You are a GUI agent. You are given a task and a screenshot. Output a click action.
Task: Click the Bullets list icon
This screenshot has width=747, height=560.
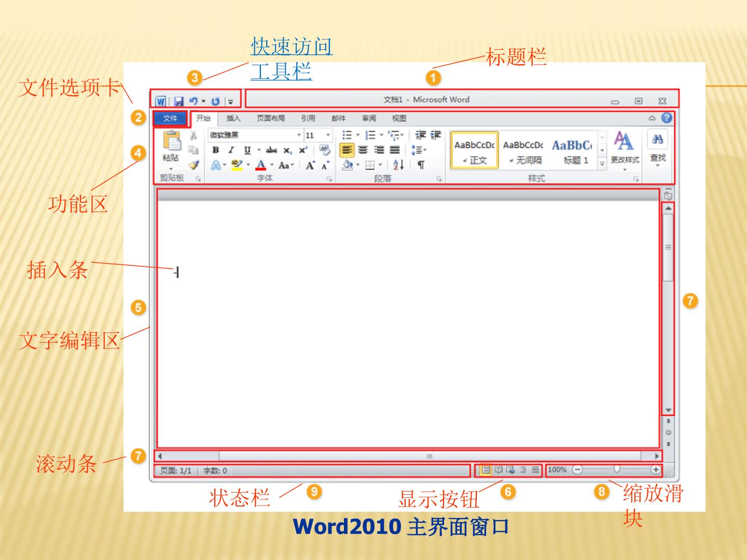coord(347,135)
